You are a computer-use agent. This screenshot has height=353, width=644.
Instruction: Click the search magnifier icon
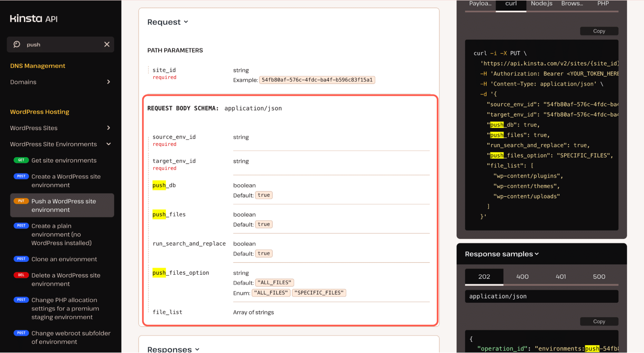(16, 44)
